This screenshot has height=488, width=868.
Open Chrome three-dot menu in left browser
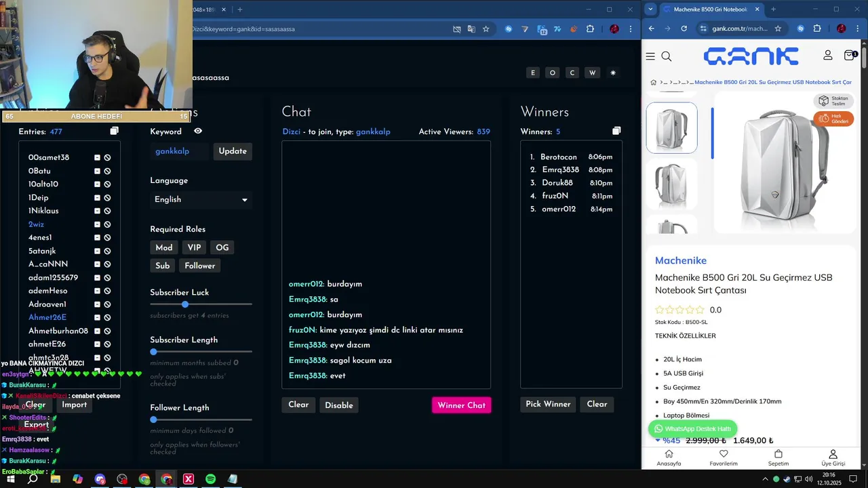(x=631, y=29)
